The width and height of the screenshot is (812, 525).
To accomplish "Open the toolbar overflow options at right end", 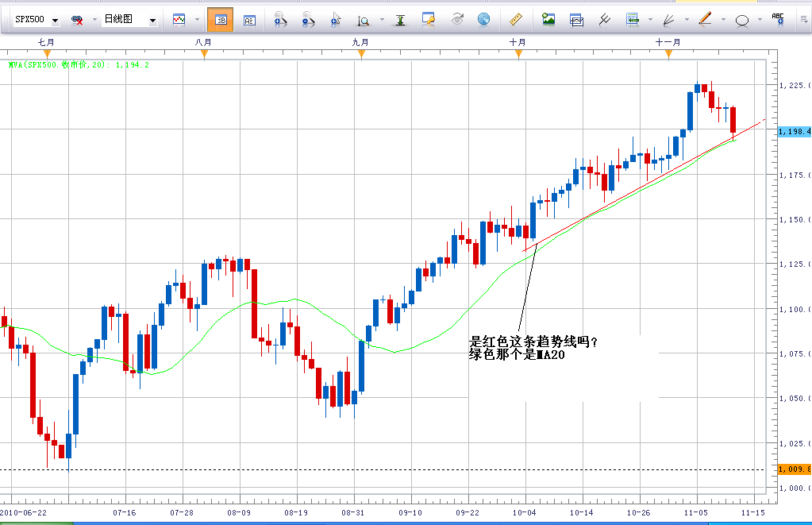I will click(x=804, y=20).
